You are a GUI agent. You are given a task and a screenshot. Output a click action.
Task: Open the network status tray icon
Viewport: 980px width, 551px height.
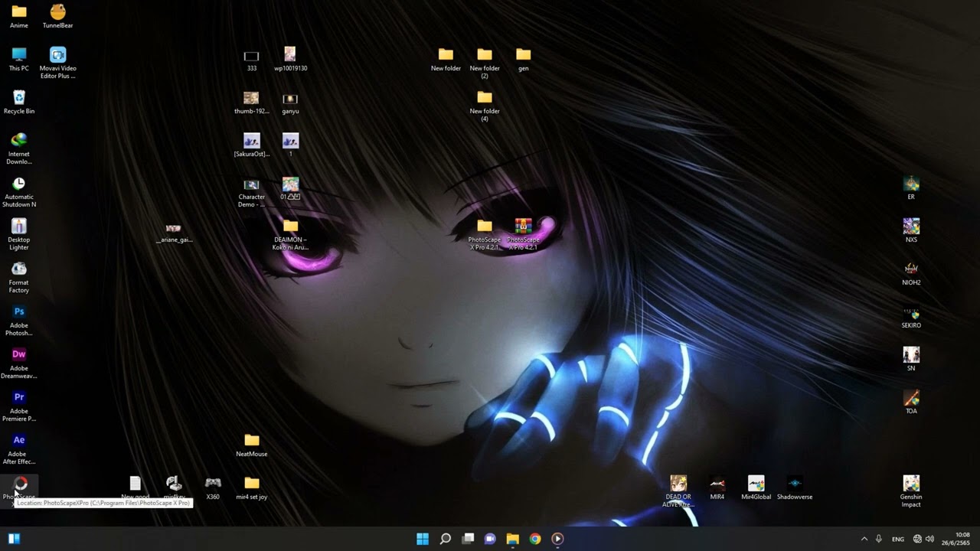click(x=917, y=539)
